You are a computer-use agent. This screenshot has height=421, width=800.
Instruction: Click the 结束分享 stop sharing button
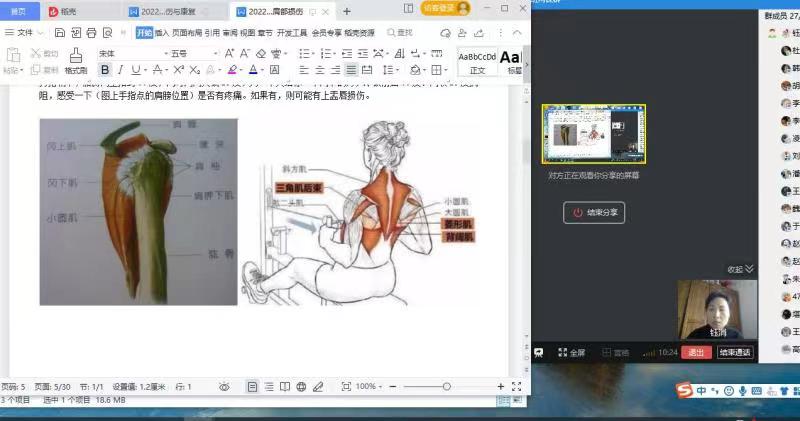coord(594,212)
